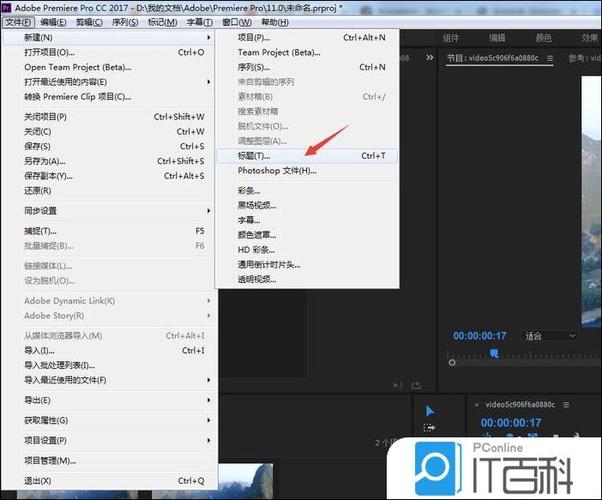Select the Selection tool arrow

430,411
